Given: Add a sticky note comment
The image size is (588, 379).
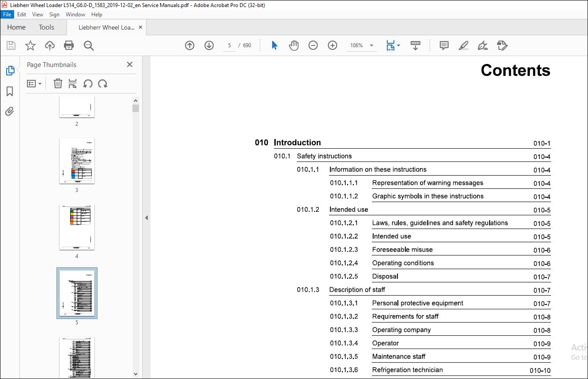Looking at the screenshot, I should 444,45.
